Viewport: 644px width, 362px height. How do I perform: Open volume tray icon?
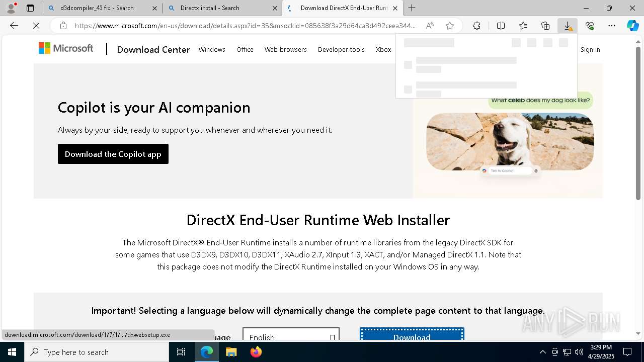pos(579,352)
